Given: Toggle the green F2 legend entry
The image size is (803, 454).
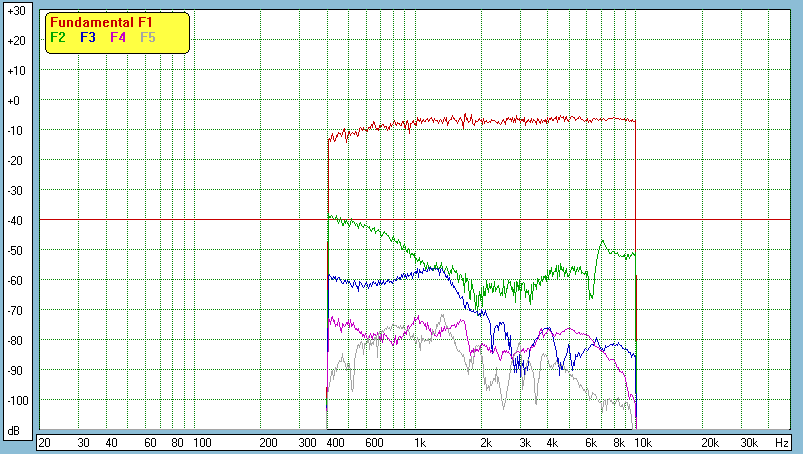Looking at the screenshot, I should (x=58, y=37).
